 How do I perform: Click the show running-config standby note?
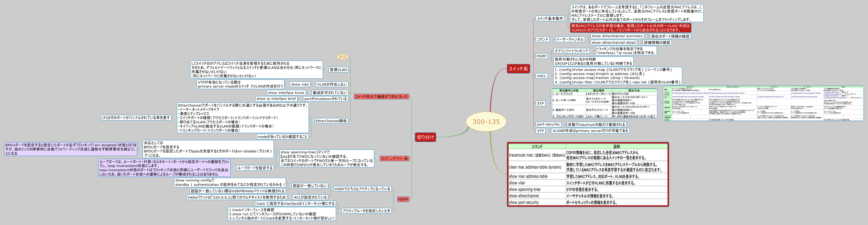tap(230, 182)
